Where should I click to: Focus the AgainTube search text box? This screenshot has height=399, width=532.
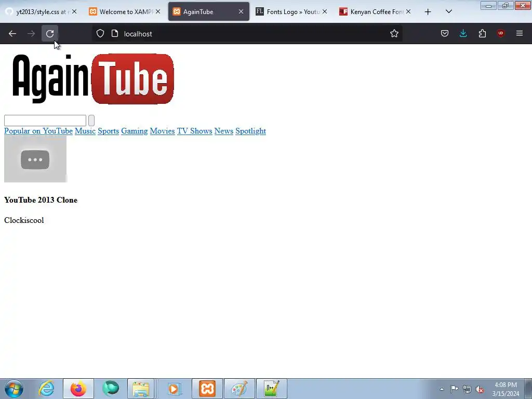(x=45, y=121)
